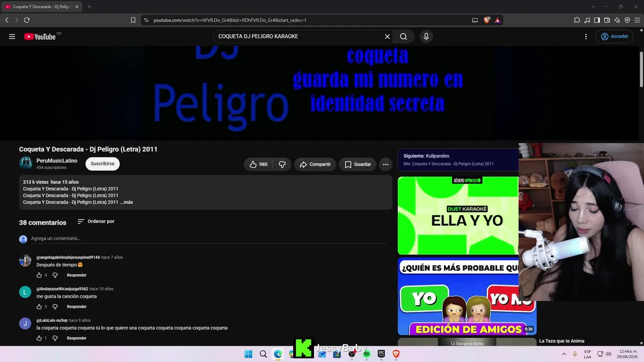Subscribe with the Suscribirse button
Image resolution: width=644 pixels, height=362 pixels.
pos(103,163)
